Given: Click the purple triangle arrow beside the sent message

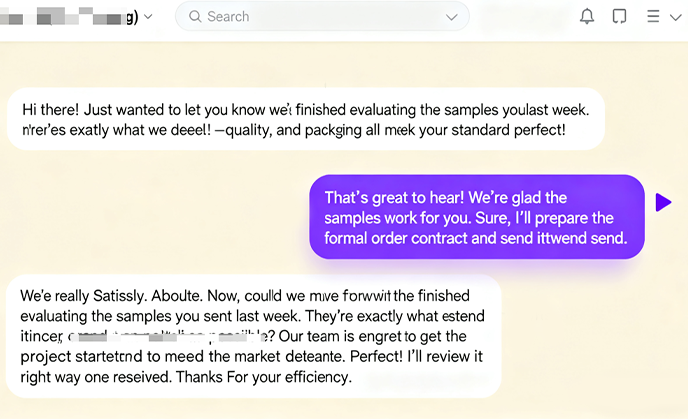Looking at the screenshot, I should [x=663, y=202].
